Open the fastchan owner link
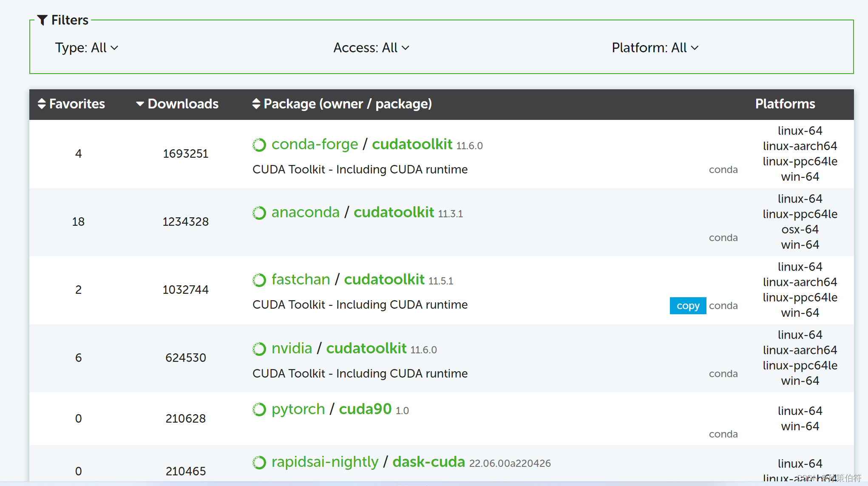 coord(301,280)
